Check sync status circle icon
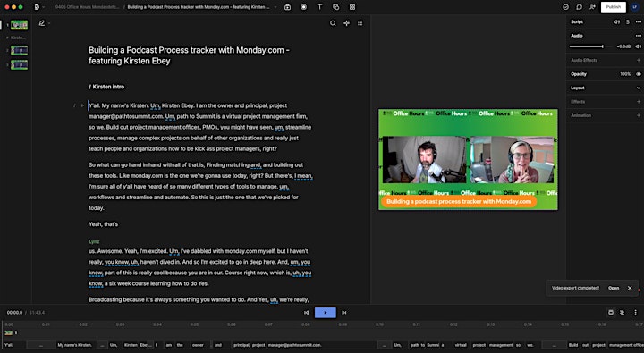 (565, 7)
